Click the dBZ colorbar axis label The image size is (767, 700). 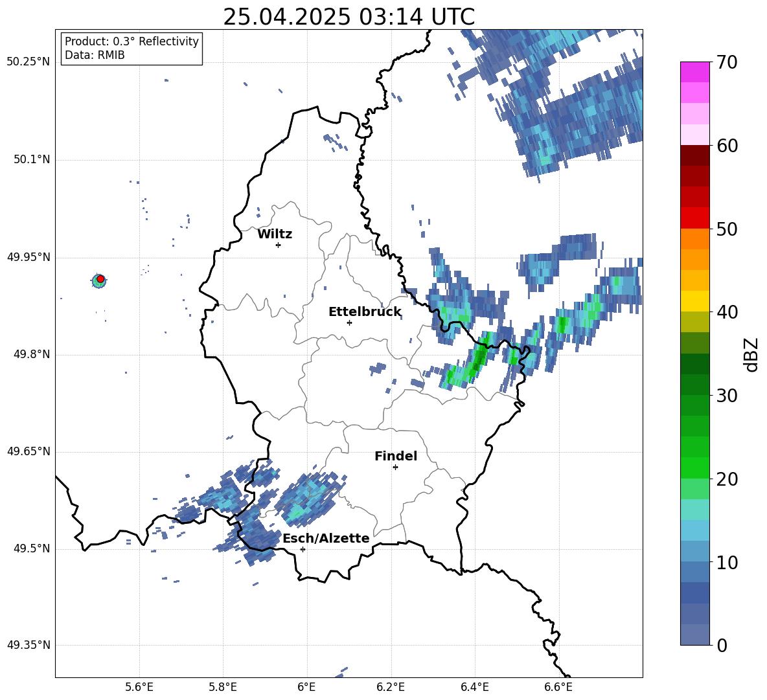coord(752,354)
